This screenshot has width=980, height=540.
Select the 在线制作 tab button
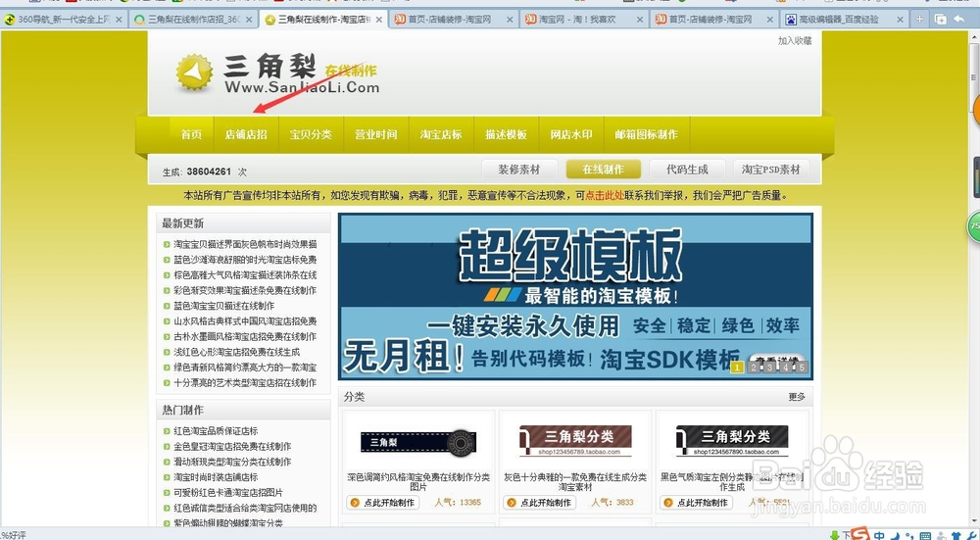point(603,170)
